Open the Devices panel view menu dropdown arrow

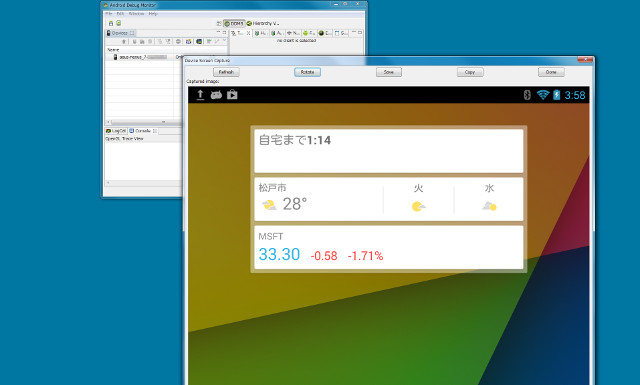click(x=224, y=40)
